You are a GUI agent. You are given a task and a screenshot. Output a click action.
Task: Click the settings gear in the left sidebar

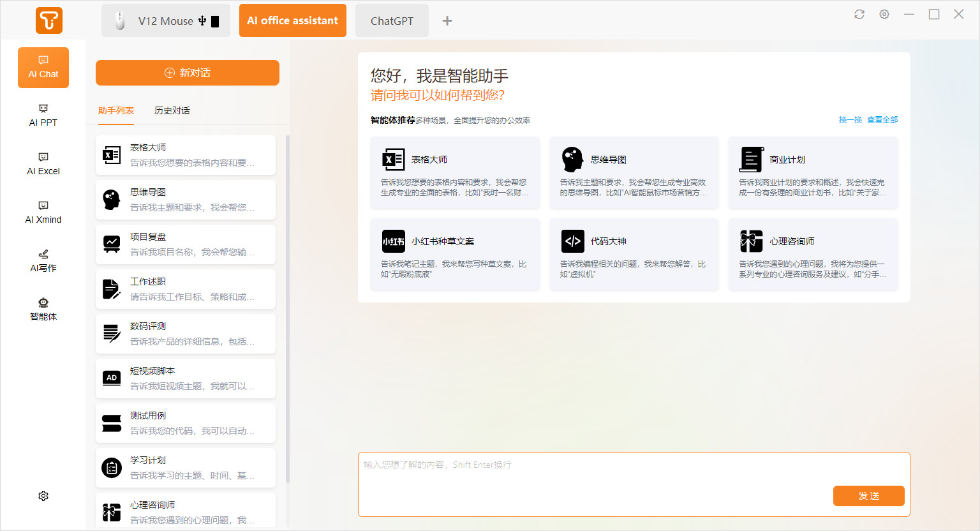43,496
